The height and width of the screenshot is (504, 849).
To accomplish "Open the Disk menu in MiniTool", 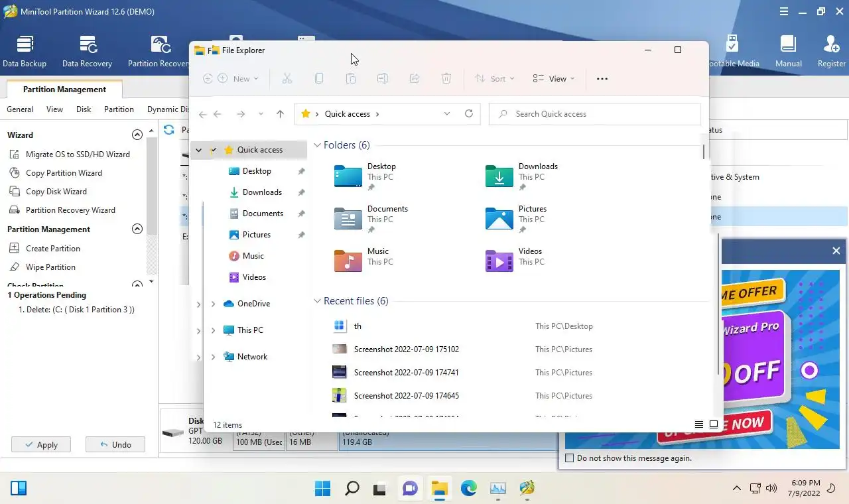I will point(84,109).
